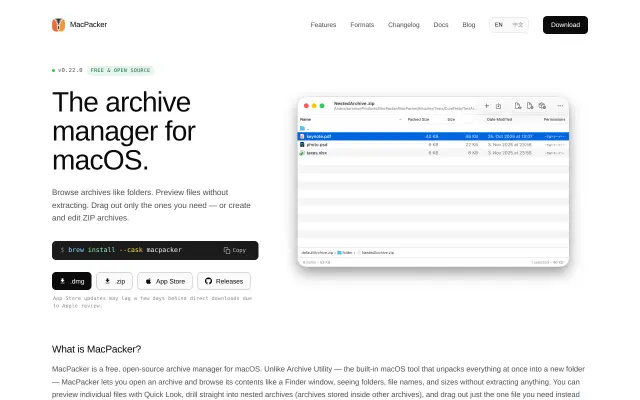
Task: Select the taxes.xlsx file row
Action: point(433,153)
